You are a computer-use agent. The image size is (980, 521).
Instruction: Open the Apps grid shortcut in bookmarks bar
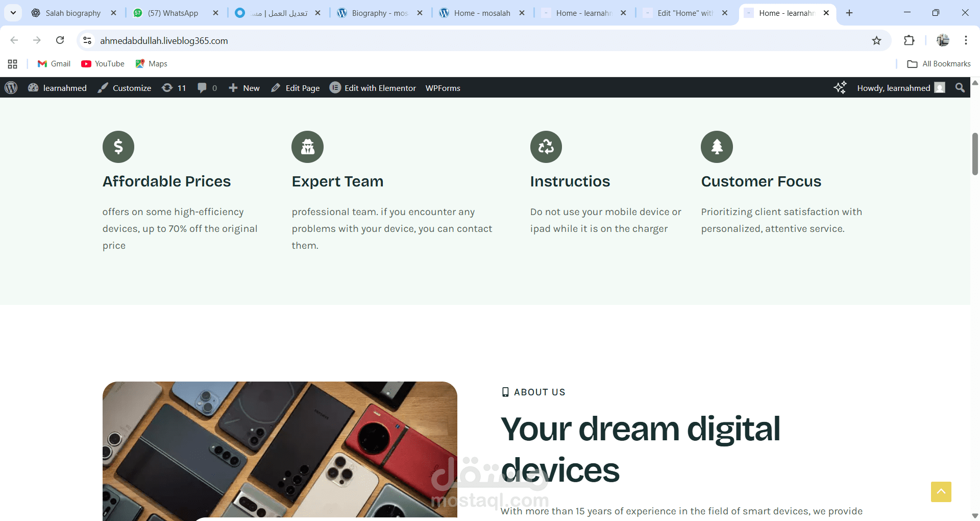pos(13,64)
